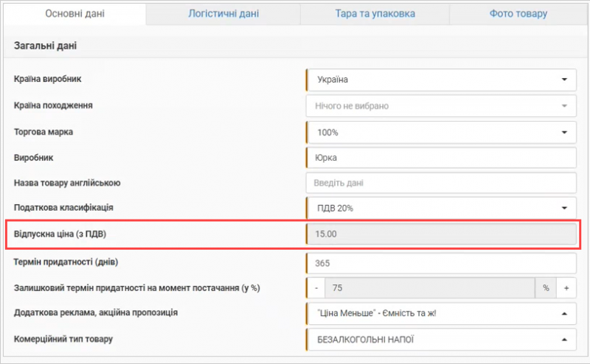This screenshot has height=364, width=590.
Task: Collapse the Додаткова реклама dropdown arrow
Action: (564, 313)
